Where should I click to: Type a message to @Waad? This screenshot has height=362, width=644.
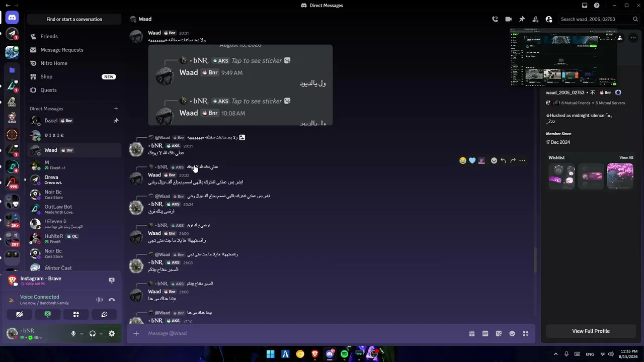[302, 333]
